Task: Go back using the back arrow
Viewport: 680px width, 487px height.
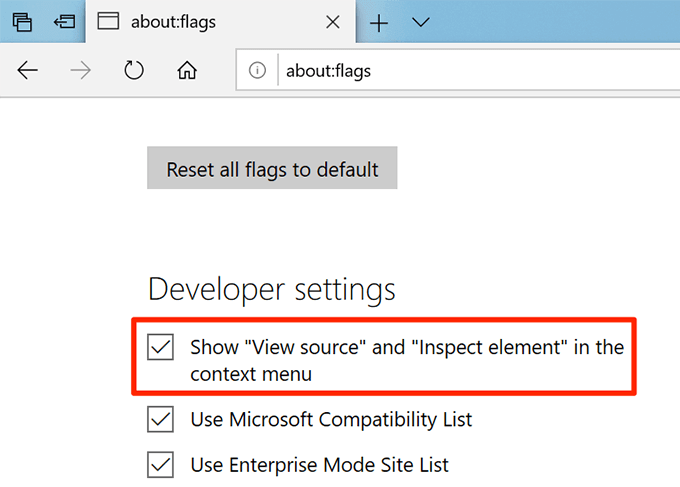Action: pos(27,71)
